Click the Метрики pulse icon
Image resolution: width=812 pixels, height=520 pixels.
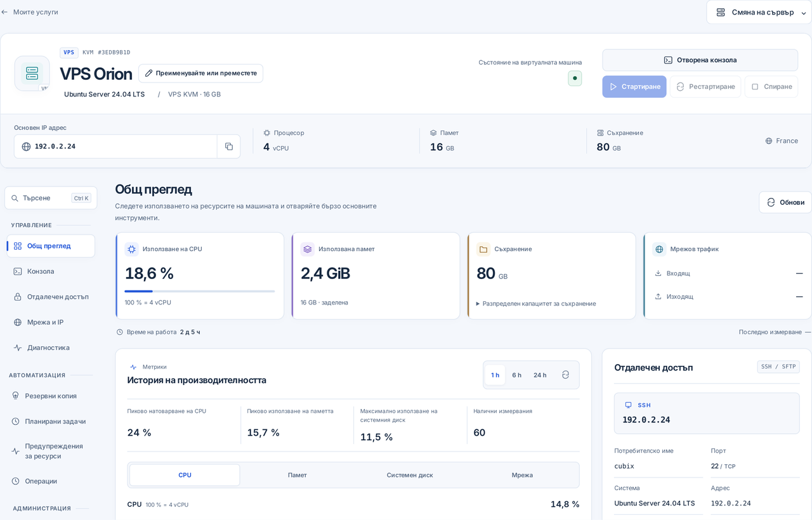click(x=133, y=367)
